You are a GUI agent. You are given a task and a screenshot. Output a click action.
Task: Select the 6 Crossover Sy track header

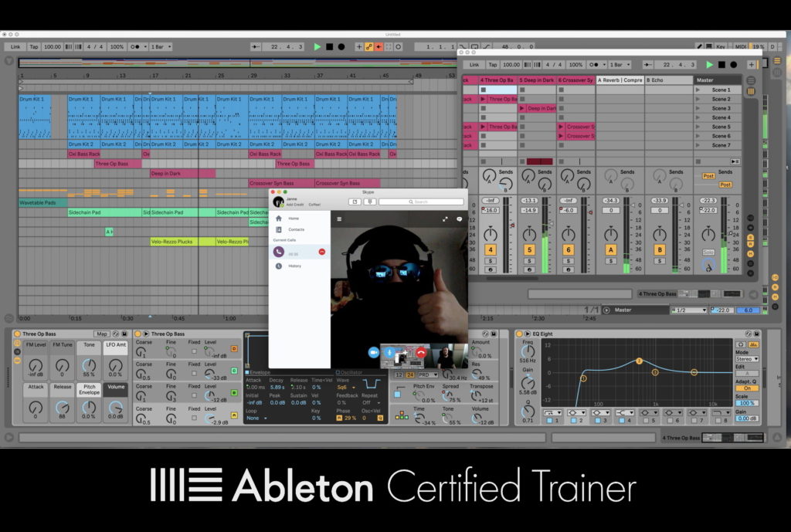coord(575,80)
